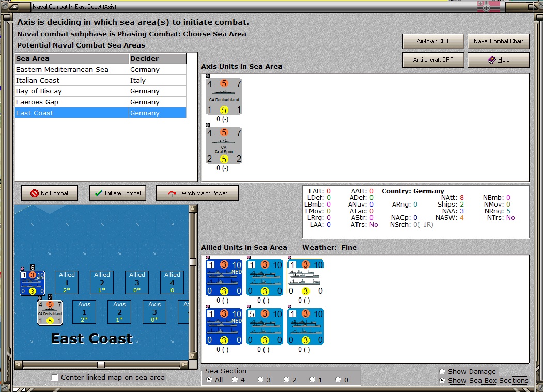
Task: Click the window system icon at title bar left
Action: tap(14, 7)
